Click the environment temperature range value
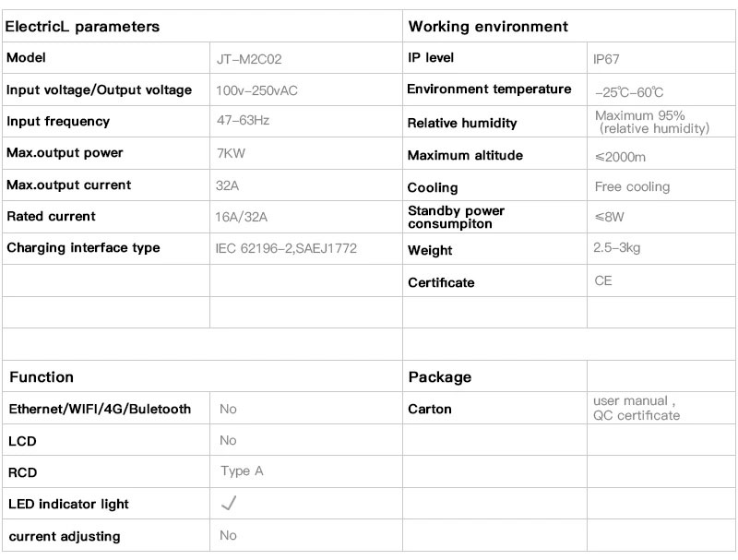This screenshot has width=738, height=560. (x=629, y=92)
